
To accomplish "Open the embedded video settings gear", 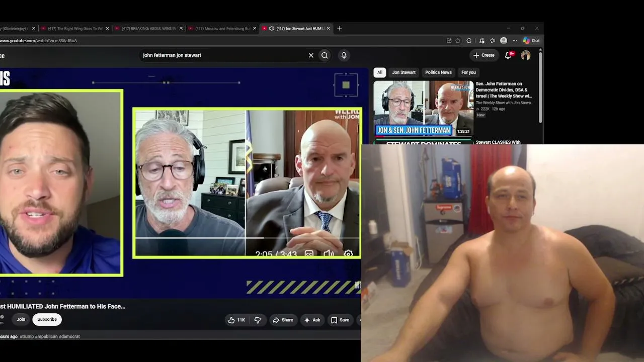I will point(348,254).
